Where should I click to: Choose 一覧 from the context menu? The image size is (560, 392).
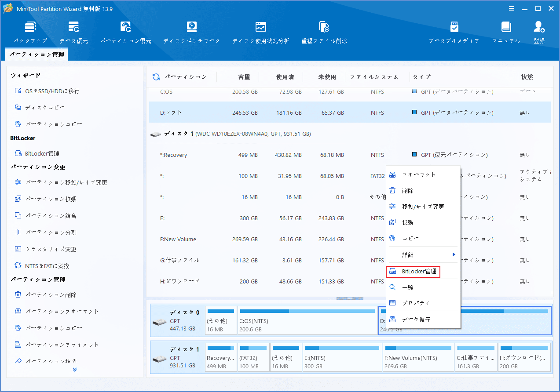tap(423, 287)
